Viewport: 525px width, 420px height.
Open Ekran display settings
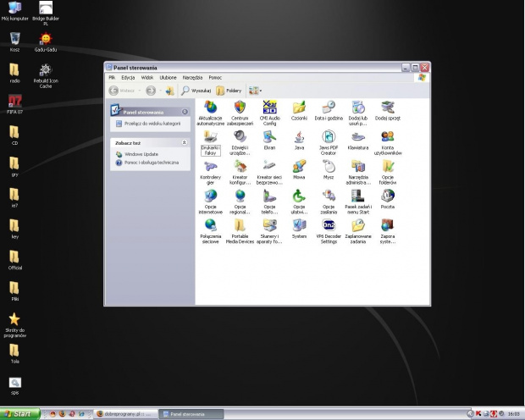269,140
